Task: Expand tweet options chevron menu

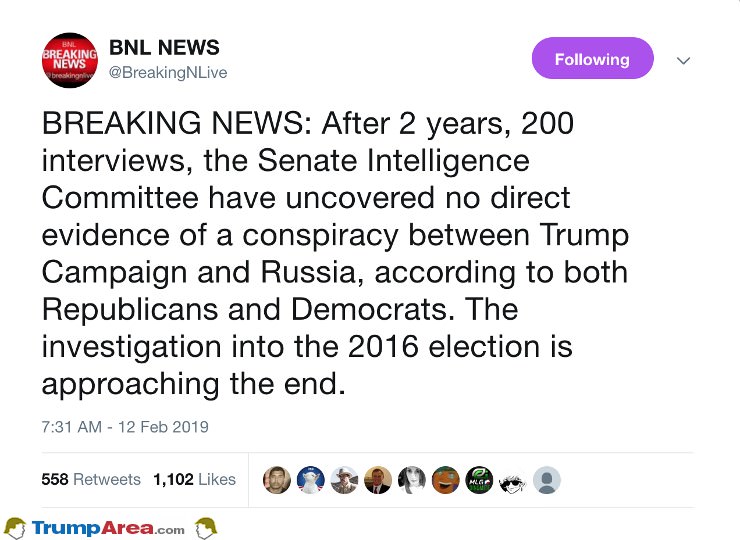Action: point(683,60)
